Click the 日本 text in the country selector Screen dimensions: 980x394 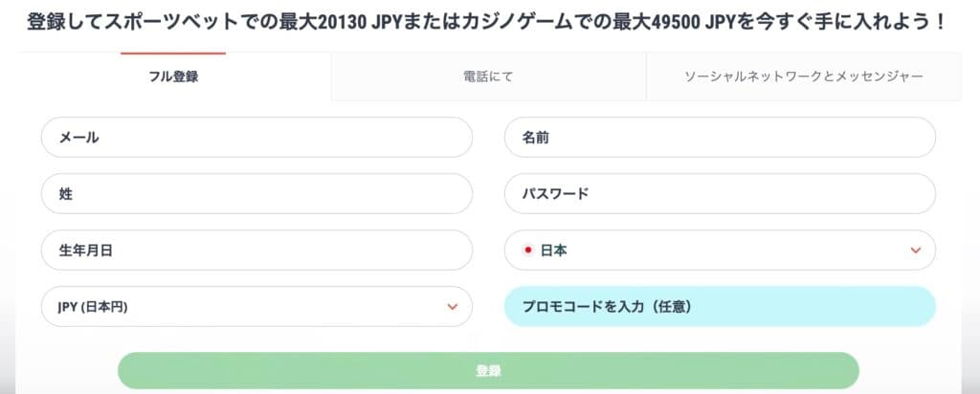[553, 251]
